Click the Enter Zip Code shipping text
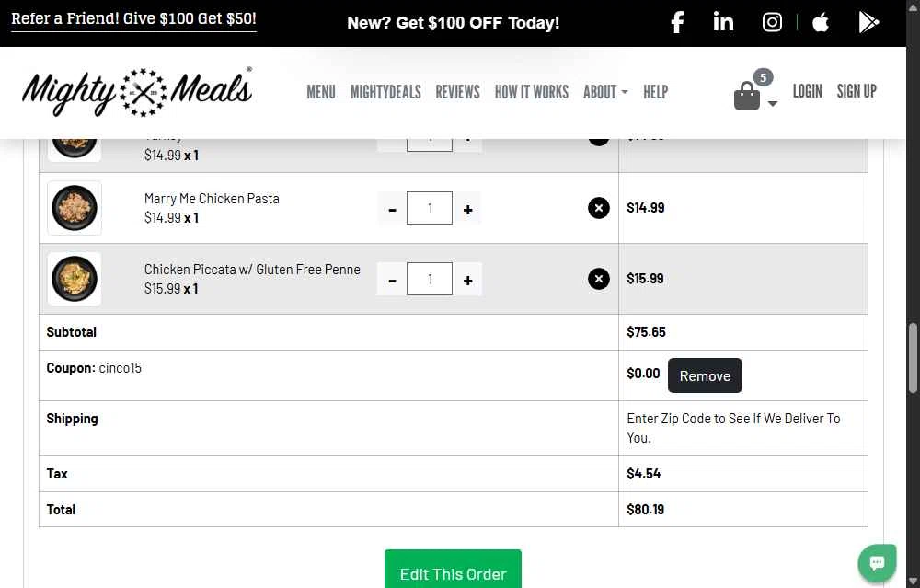The width and height of the screenshot is (920, 588). 733,428
